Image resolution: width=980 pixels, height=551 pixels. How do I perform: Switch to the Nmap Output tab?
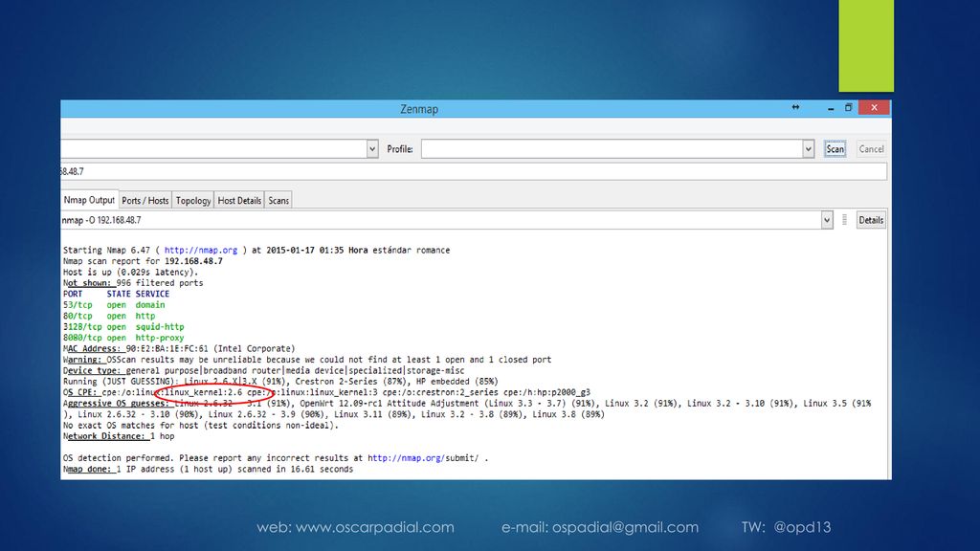89,200
